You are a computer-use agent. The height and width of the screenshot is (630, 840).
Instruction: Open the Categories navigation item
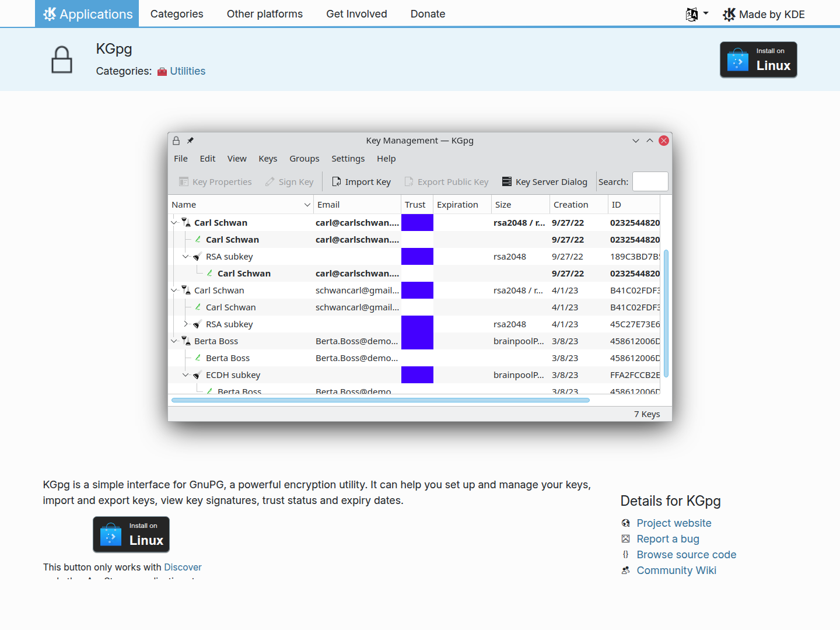177,13
